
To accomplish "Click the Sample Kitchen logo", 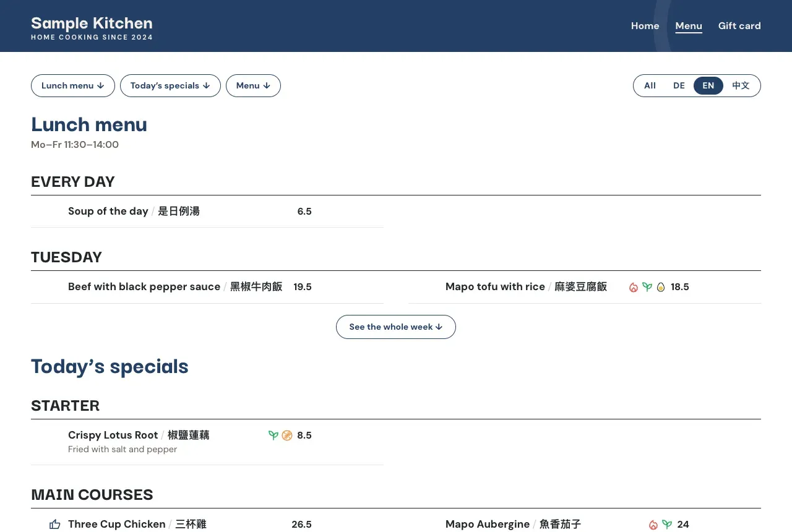I will (x=92, y=28).
